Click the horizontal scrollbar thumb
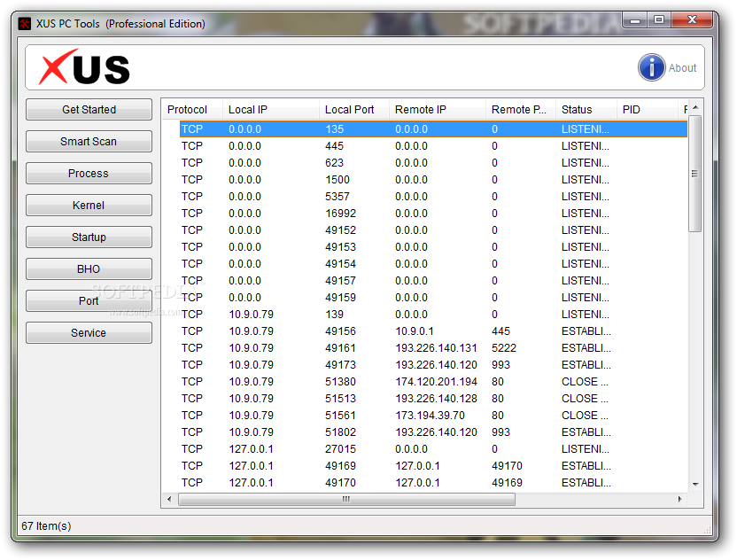 click(347, 499)
